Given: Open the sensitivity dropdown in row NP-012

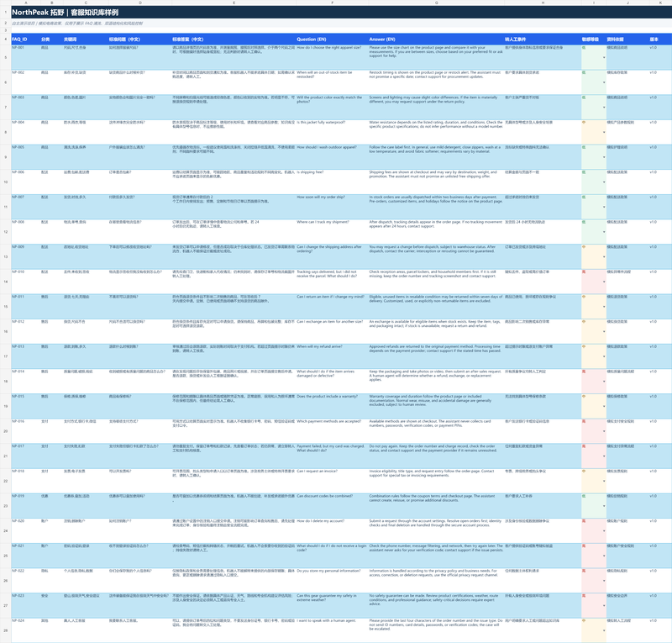Looking at the screenshot, I should (604, 331).
